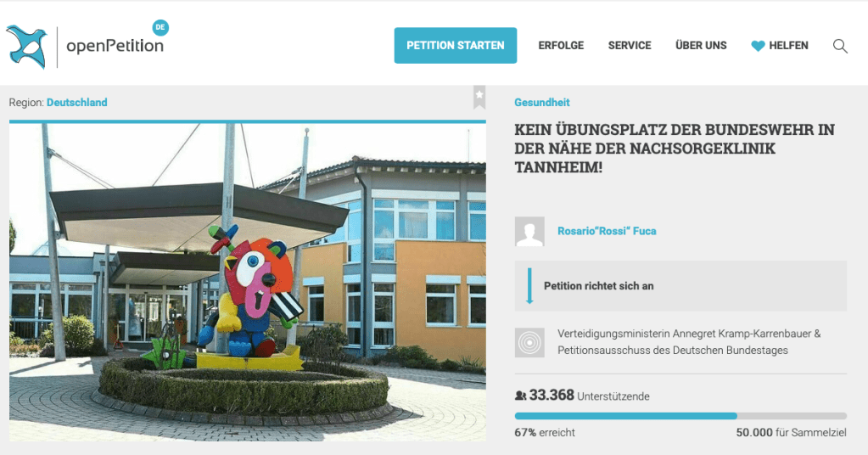The height and width of the screenshot is (455, 868).
Task: Click the openPetition bird logo
Action: 26,47
